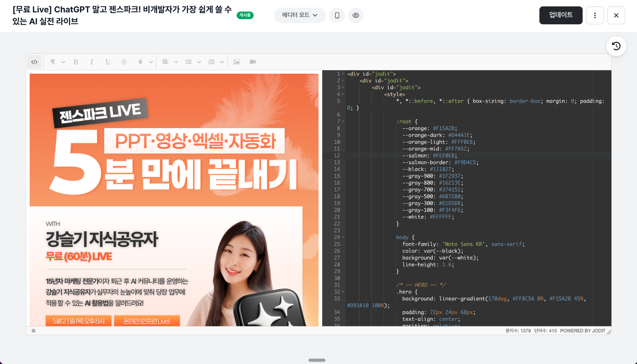Viewport: 637px width, 364px height.
Task: Click line number 12 in gutter
Action: [337, 156]
